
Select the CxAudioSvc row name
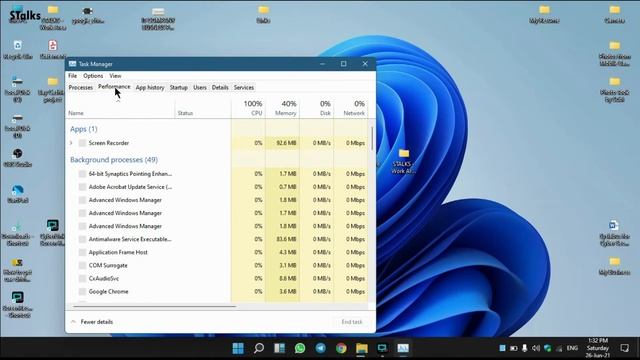click(104, 278)
